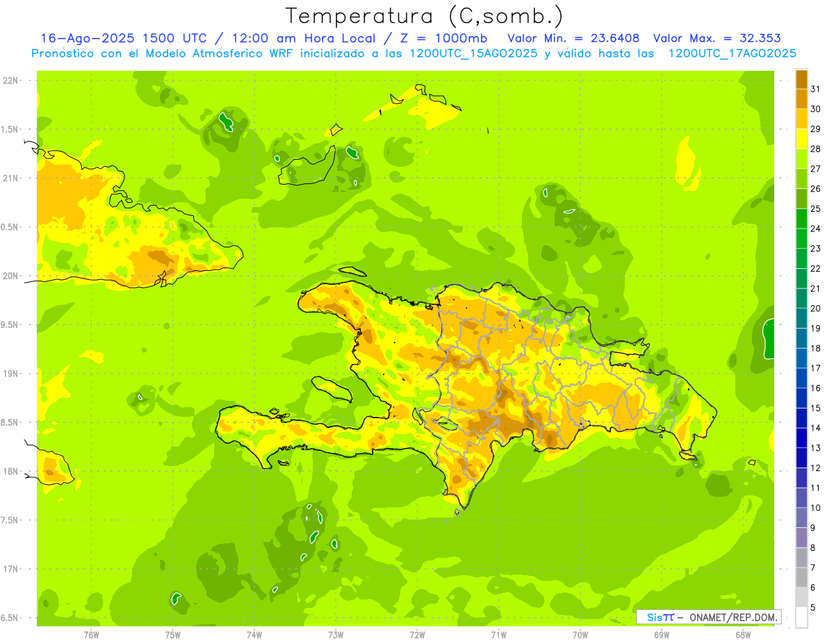The width and height of the screenshot is (834, 644).
Task: Click the 1.5N latitude label
Action: [10, 129]
